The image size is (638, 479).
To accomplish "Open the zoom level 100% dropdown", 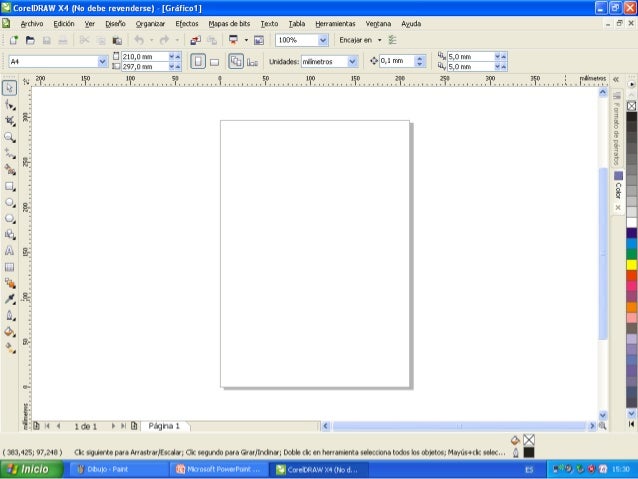I will tap(323, 40).
